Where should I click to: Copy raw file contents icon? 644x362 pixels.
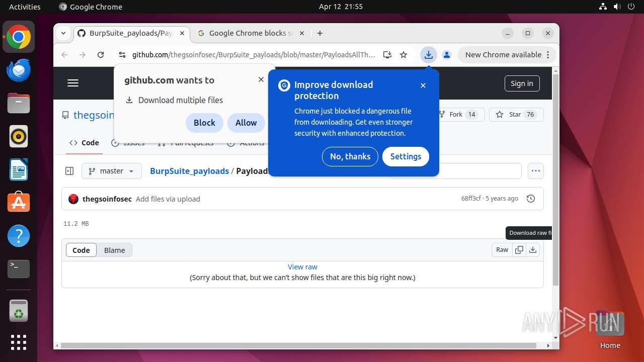pyautogui.click(x=519, y=250)
